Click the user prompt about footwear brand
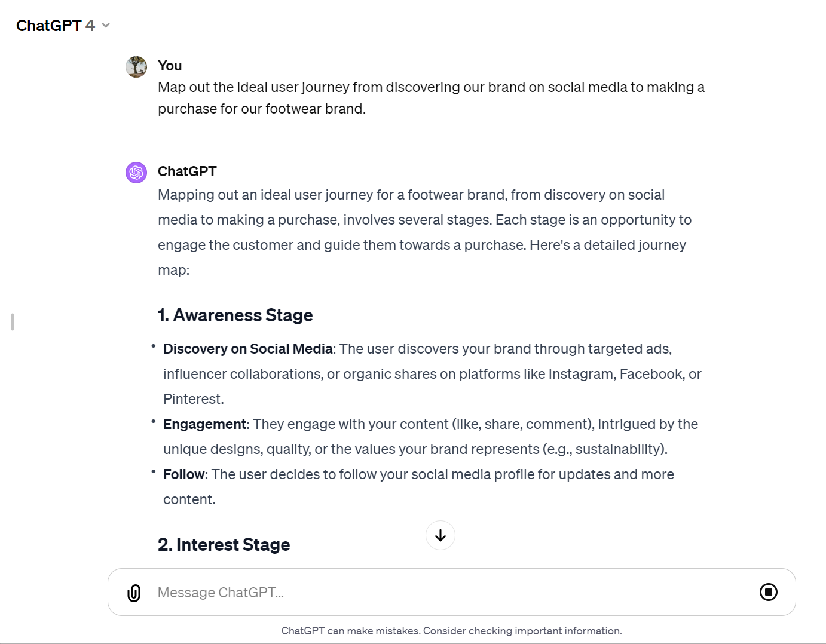This screenshot has height=644, width=826. click(430, 98)
